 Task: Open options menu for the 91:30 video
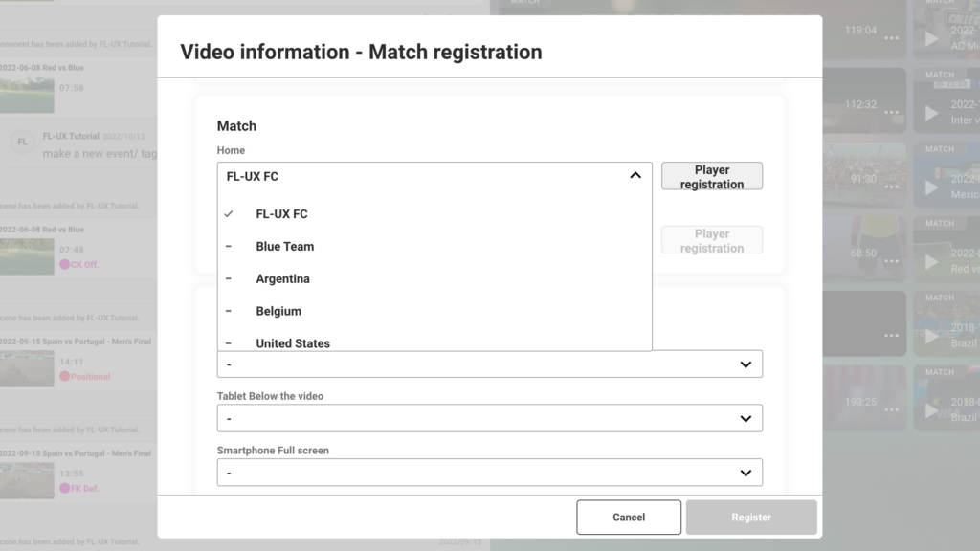(x=891, y=187)
